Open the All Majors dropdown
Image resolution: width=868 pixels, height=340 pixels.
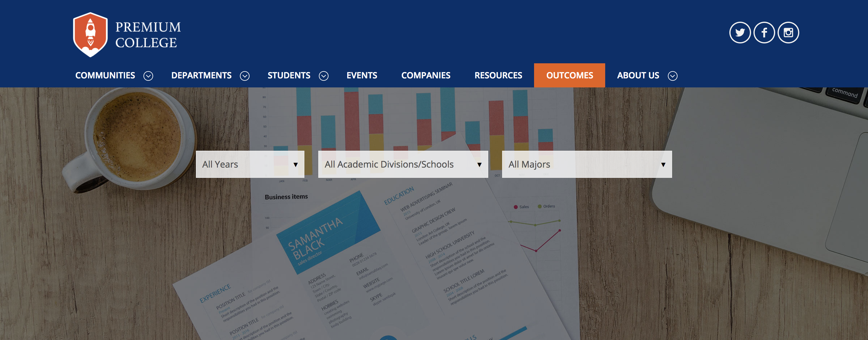587,164
